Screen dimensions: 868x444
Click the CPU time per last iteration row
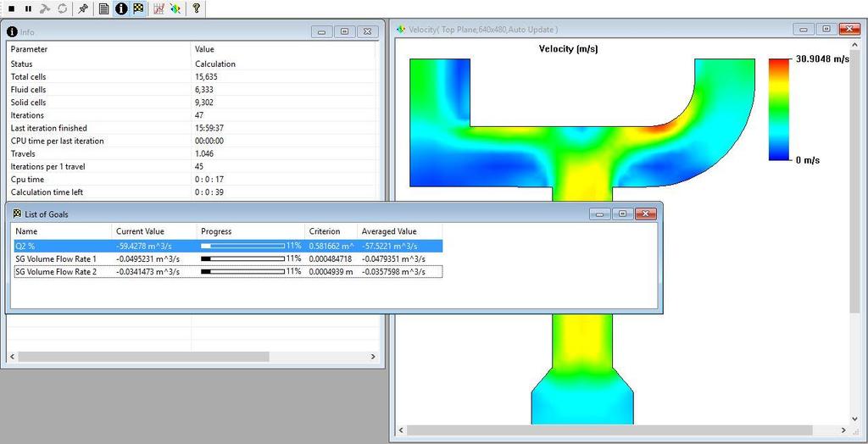(x=191, y=142)
